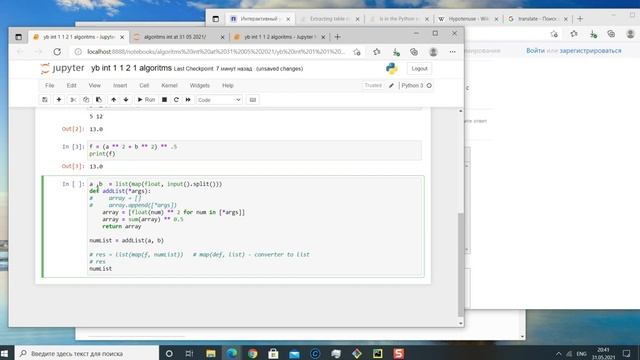Open the Edit menu
This screenshot has width=640, height=360.
[71, 85]
